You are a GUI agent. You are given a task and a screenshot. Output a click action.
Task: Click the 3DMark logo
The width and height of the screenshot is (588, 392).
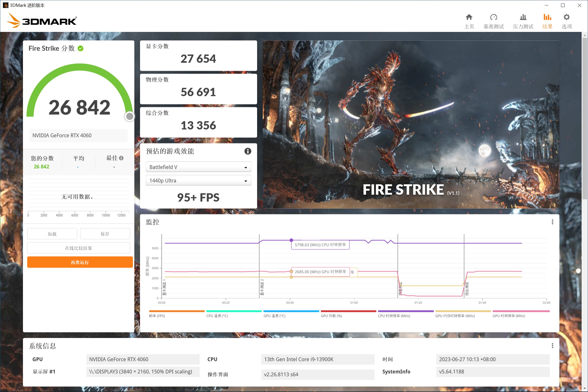click(x=42, y=21)
